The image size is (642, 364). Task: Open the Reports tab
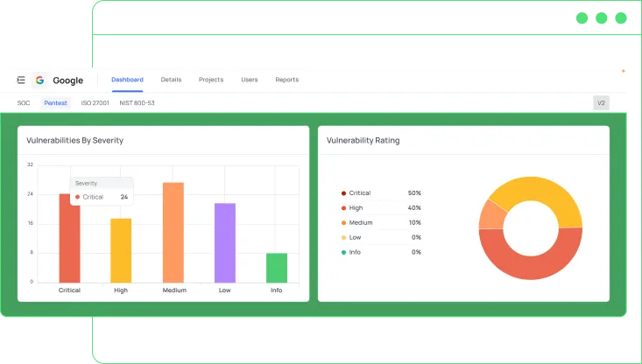click(286, 80)
